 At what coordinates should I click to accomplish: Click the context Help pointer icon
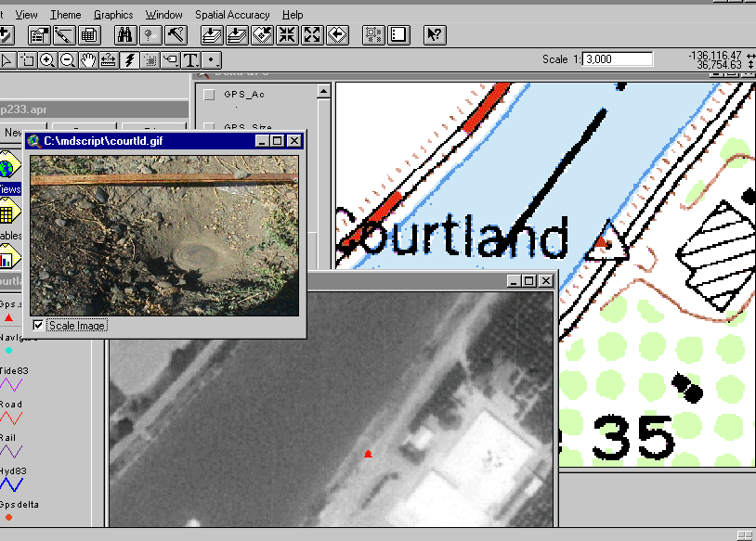[434, 35]
